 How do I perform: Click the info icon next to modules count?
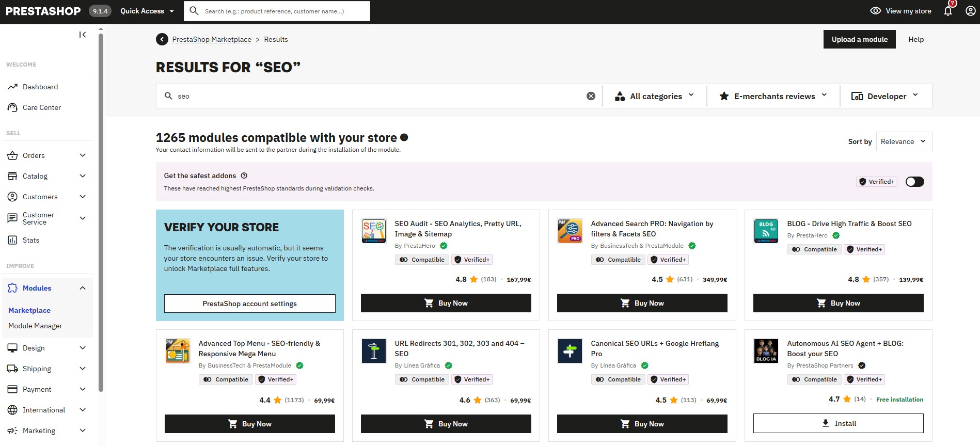pyautogui.click(x=404, y=137)
